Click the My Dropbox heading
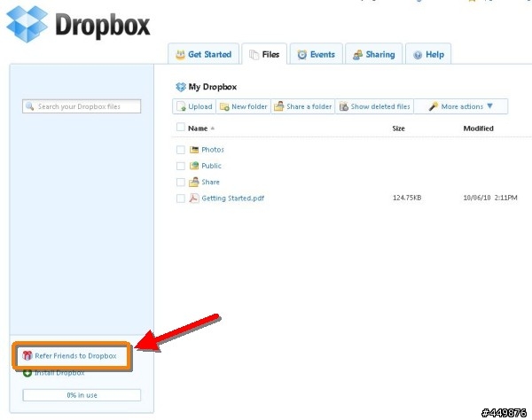 click(x=213, y=87)
